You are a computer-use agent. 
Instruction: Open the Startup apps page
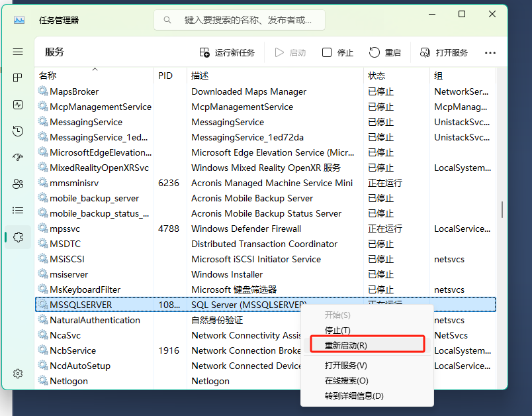click(x=17, y=157)
